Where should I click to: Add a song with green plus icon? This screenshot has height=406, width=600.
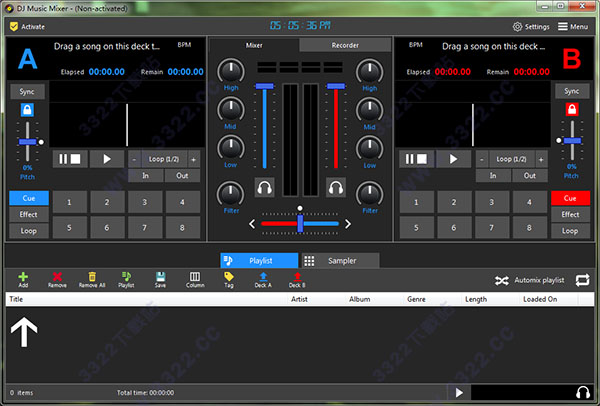pyautogui.click(x=23, y=277)
